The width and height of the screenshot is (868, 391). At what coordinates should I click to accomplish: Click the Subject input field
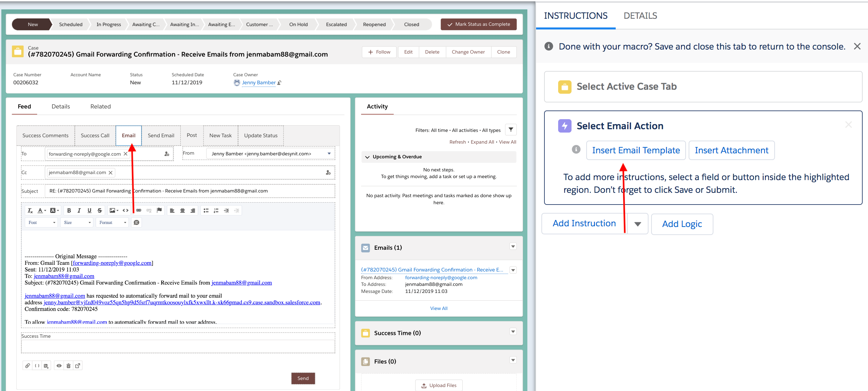(190, 191)
